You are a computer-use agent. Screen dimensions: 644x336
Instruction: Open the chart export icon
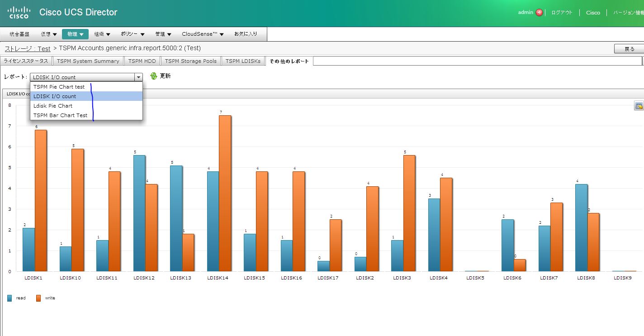(639, 106)
